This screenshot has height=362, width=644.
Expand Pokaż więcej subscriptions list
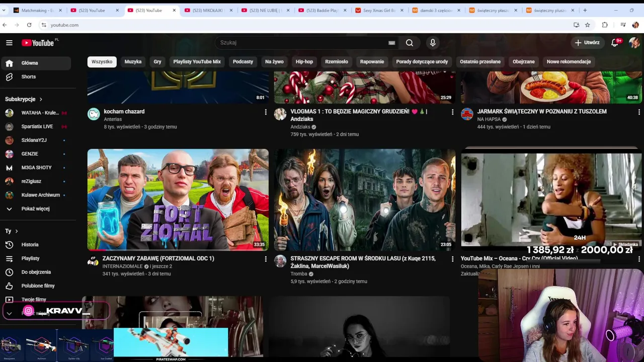coord(35,209)
